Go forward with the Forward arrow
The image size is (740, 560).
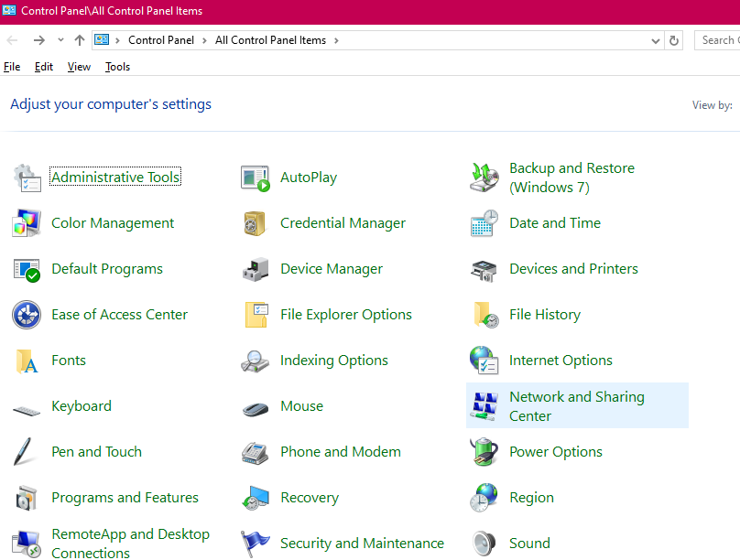39,40
